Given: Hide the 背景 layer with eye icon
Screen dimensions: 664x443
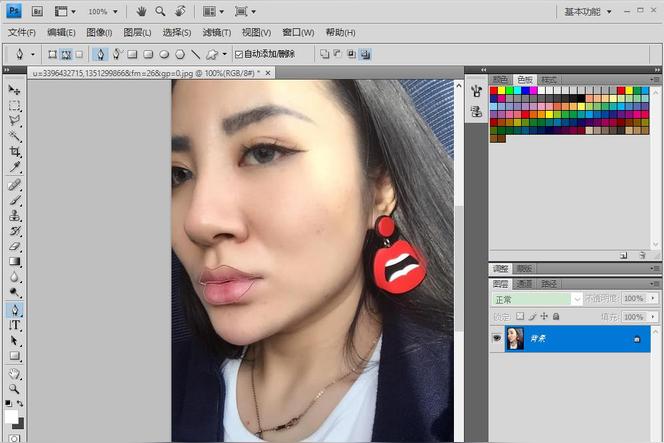Looking at the screenshot, I should [x=497, y=340].
